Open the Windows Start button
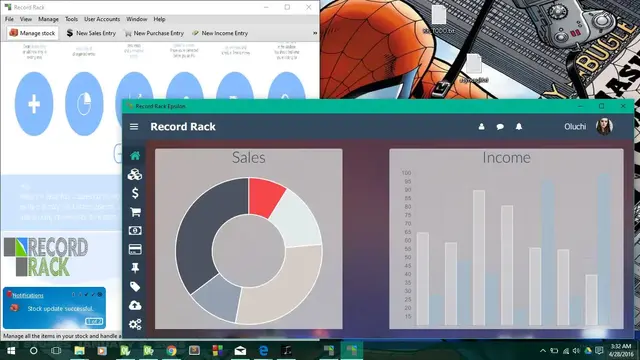The height and width of the screenshot is (360, 640). click(11, 351)
